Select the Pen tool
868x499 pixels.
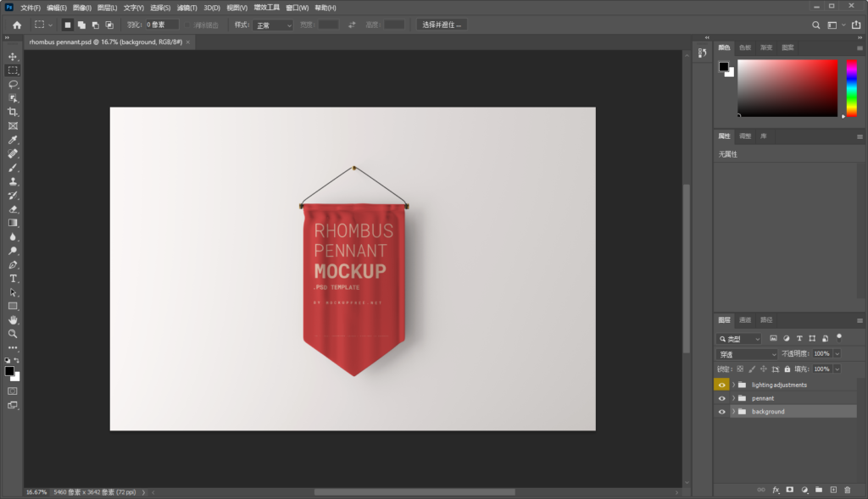point(13,264)
